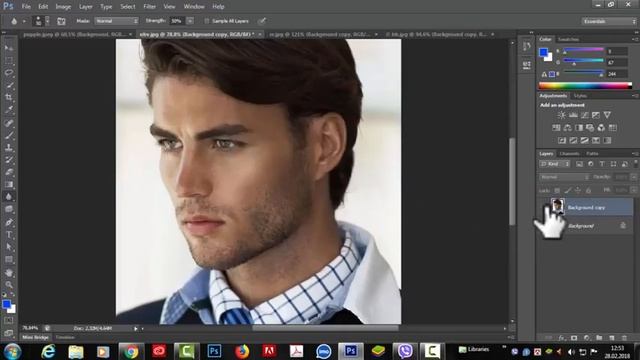Select the Dodge tool
Viewport: 640px width, 360px height.
coord(9,209)
